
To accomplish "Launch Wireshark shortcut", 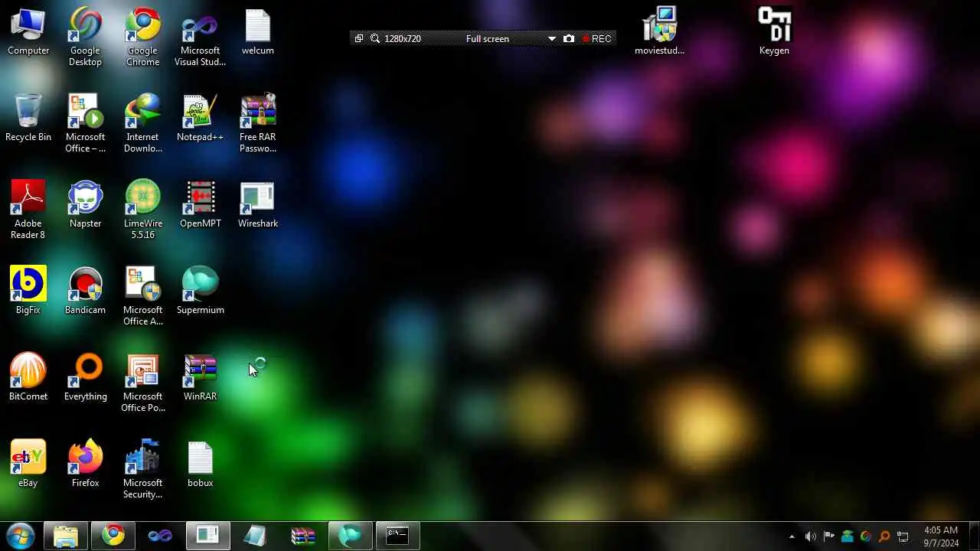I will (258, 205).
